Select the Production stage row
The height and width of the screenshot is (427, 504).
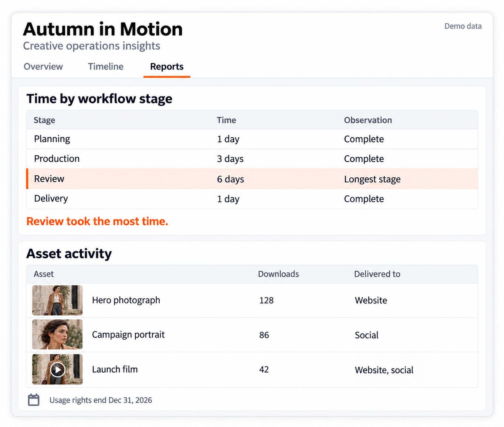(x=252, y=159)
